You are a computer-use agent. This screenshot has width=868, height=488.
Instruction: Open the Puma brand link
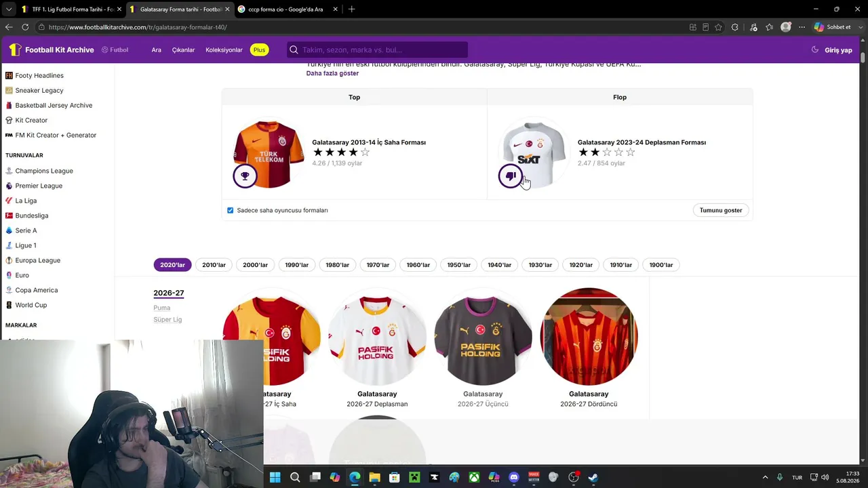pos(161,308)
